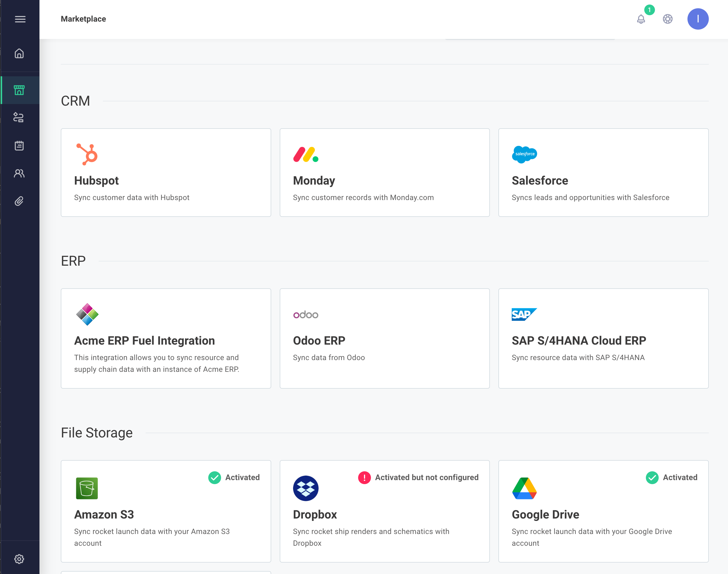Open the team members icon in the sidebar
728x574 pixels.
(19, 173)
